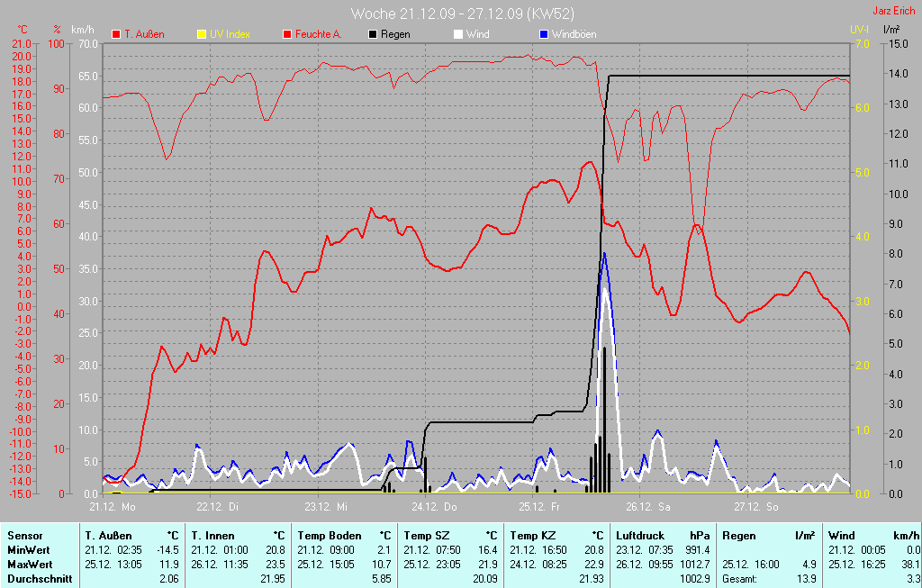This screenshot has height=588, width=922.
Task: Click the white Wind legend swatch
Action: pyautogui.click(x=458, y=34)
